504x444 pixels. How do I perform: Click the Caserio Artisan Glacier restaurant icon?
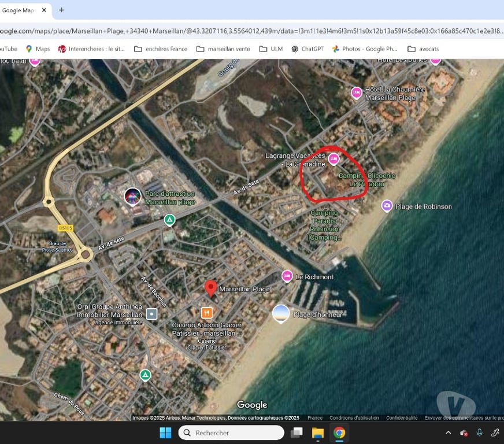pyautogui.click(x=207, y=313)
